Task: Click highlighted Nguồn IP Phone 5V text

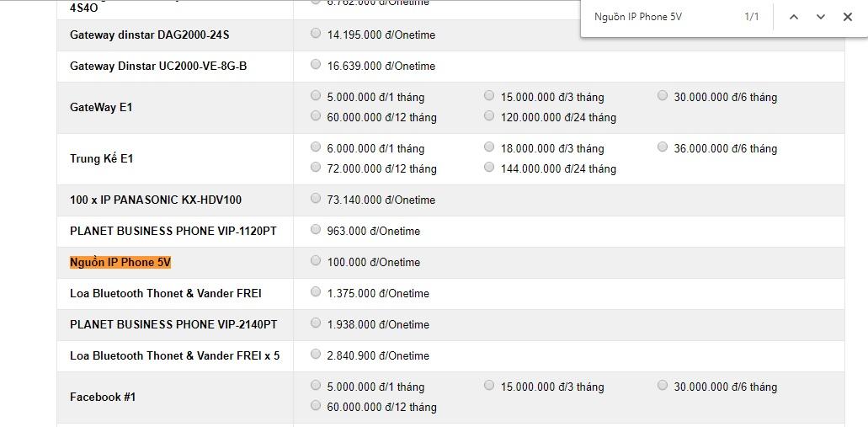Action: (x=120, y=262)
